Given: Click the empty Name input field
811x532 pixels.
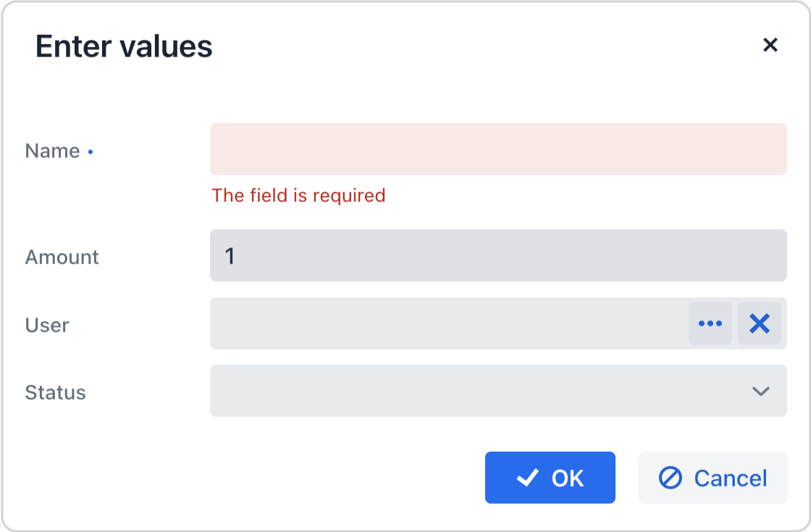Looking at the screenshot, I should pos(498,148).
